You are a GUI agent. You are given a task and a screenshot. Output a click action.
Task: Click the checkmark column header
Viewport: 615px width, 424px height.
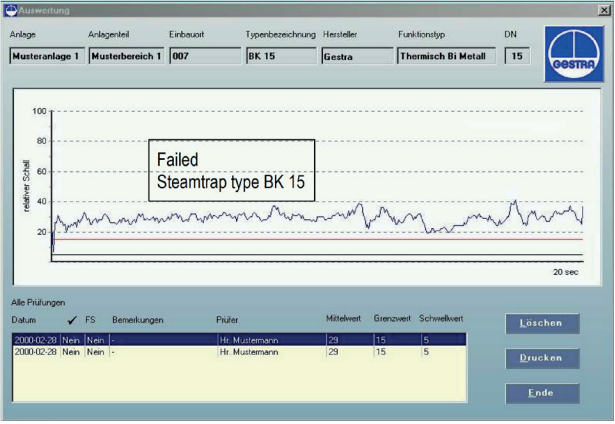(70, 320)
